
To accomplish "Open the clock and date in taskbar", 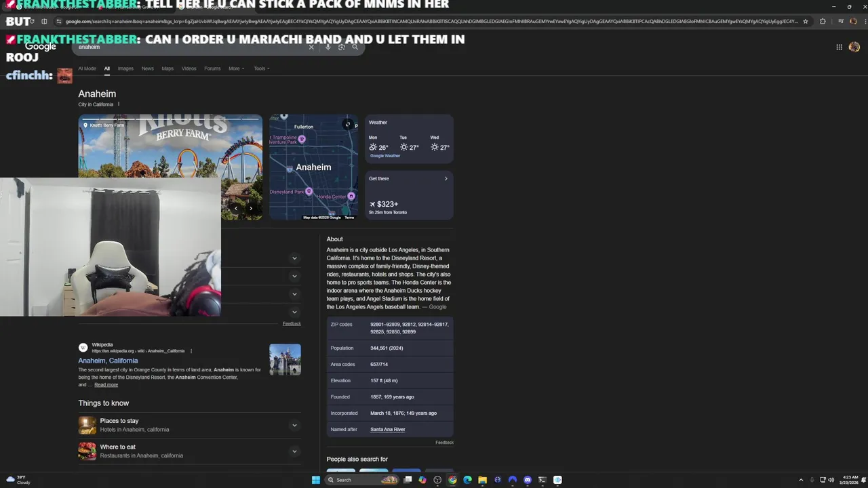I will pyautogui.click(x=850, y=480).
